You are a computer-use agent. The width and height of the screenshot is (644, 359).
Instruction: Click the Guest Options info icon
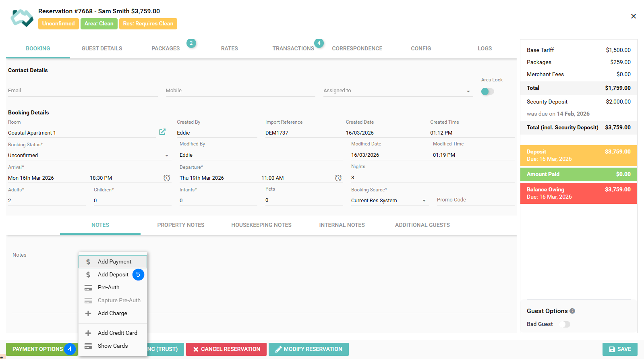coord(572,311)
